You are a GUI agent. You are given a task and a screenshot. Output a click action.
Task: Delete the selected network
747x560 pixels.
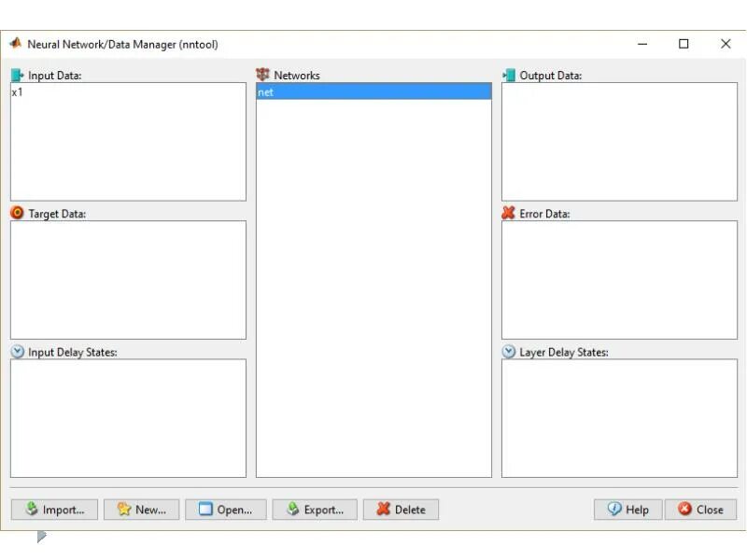(x=401, y=510)
